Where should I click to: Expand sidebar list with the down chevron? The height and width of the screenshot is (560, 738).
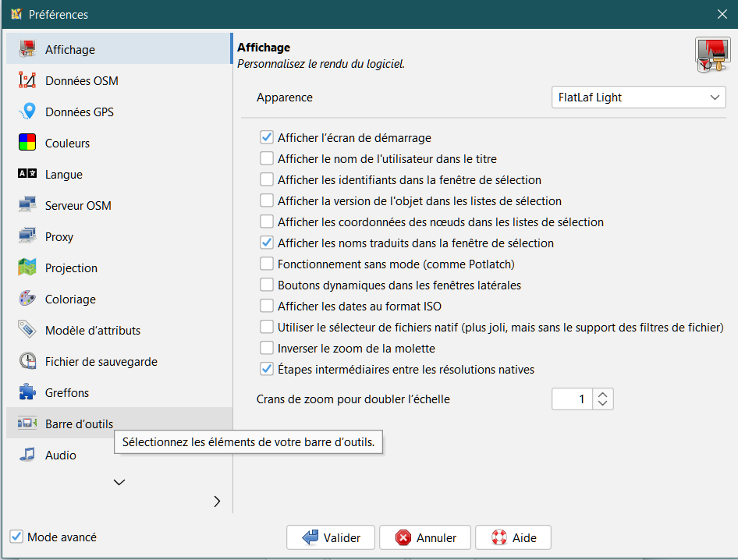(x=119, y=483)
